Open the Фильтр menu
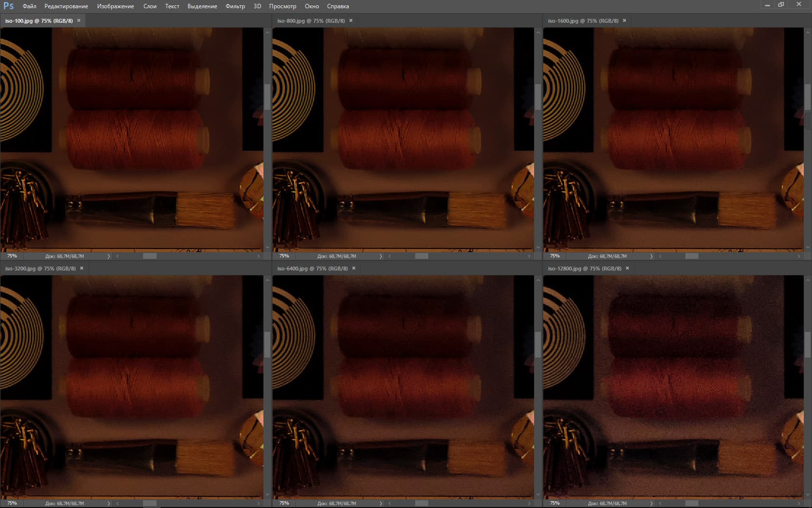 (x=235, y=6)
